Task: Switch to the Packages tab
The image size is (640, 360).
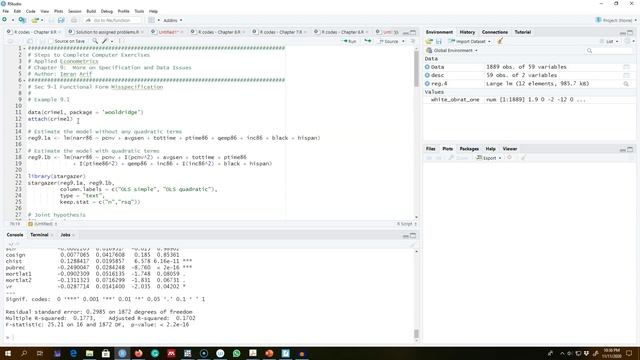Action: tap(469, 149)
